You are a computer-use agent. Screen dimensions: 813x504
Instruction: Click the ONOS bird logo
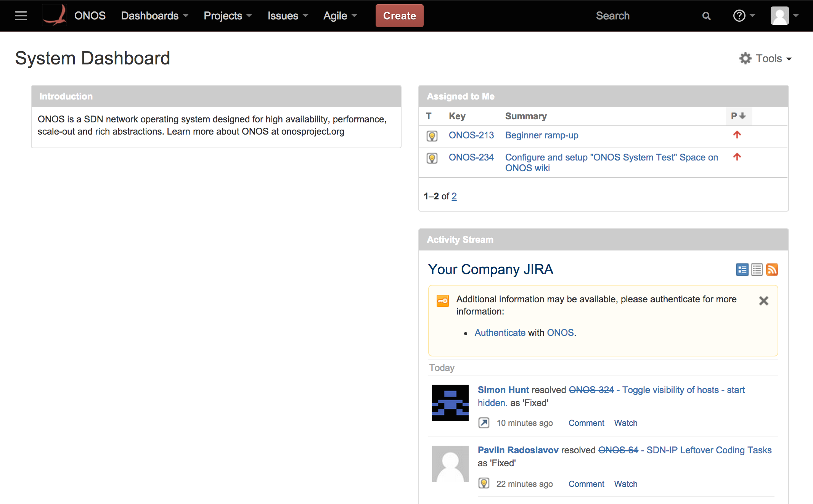[55, 16]
